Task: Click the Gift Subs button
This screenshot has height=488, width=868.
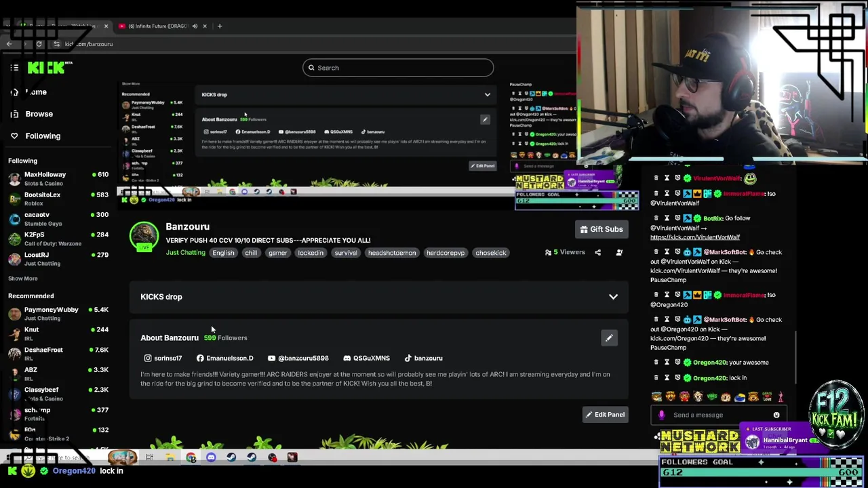Action: (601, 229)
